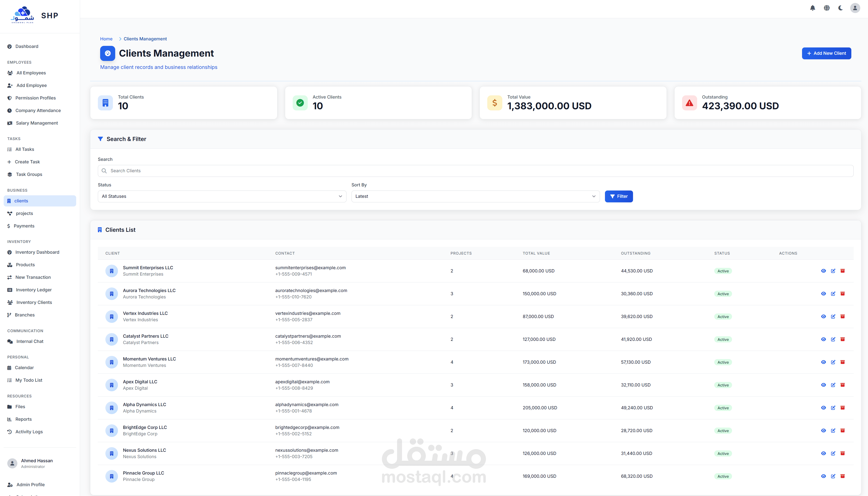Edit the Aurora Technologies LLC client
Viewport: 868px width, 496px height.
click(833, 294)
